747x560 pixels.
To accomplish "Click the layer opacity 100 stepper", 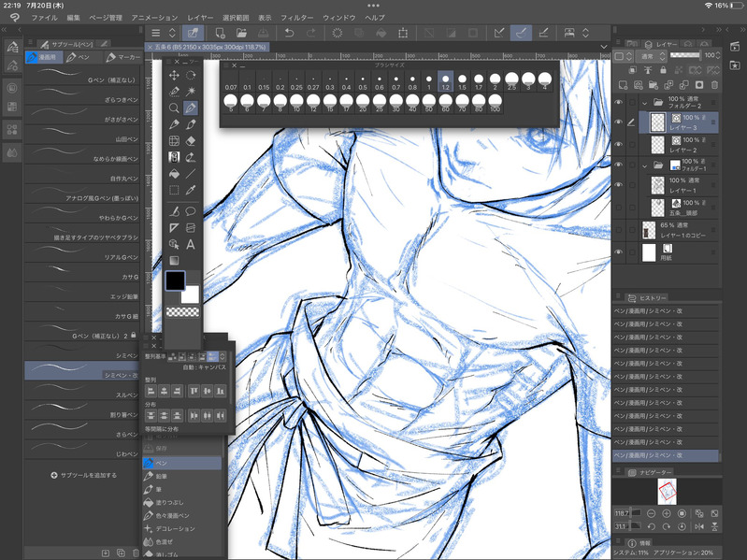I will pos(717,55).
